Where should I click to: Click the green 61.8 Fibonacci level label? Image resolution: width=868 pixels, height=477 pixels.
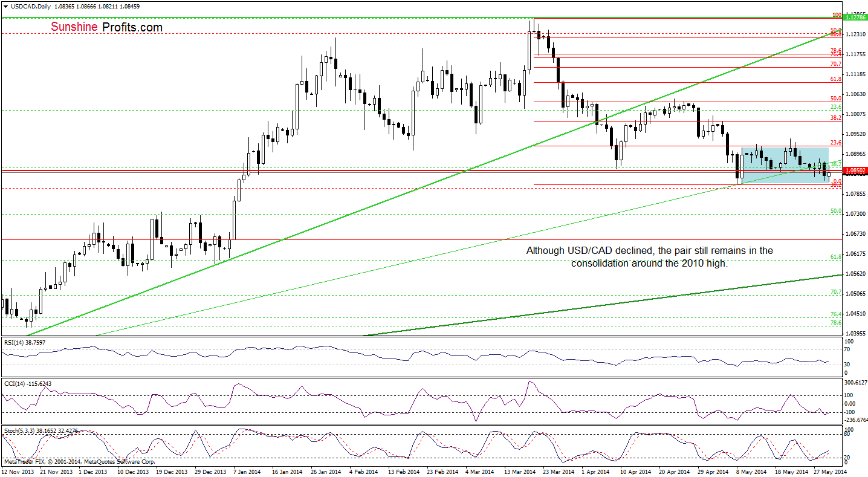click(x=836, y=257)
